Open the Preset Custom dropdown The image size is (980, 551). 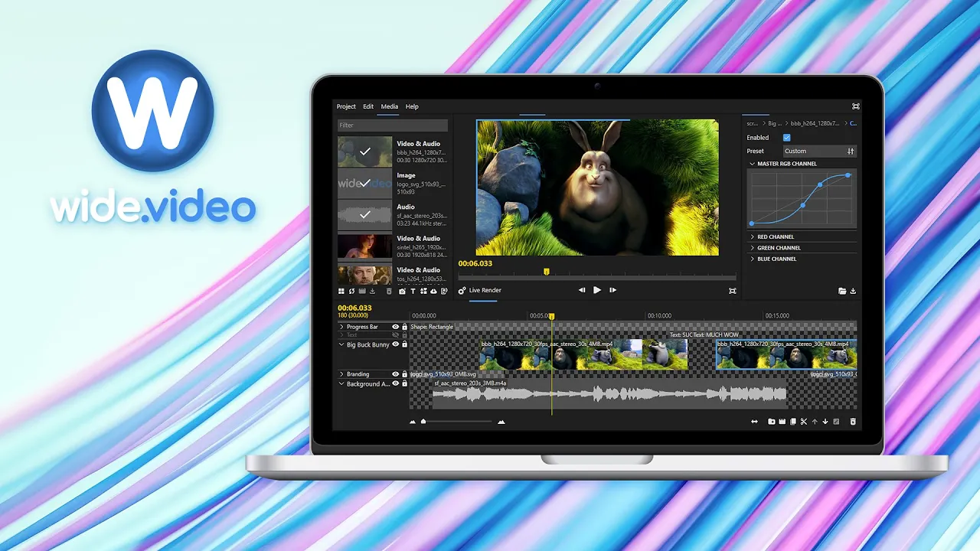(x=818, y=152)
